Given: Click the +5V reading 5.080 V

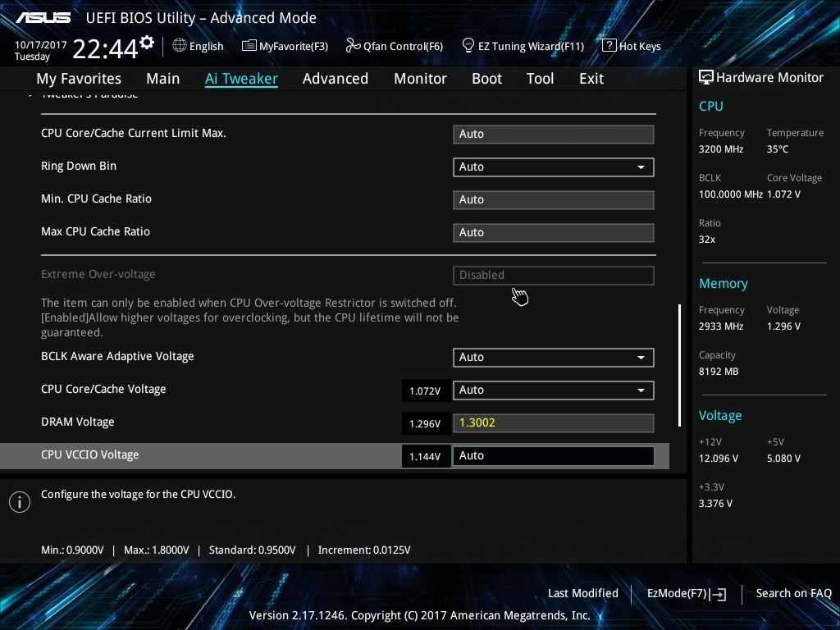Looking at the screenshot, I should (783, 459).
